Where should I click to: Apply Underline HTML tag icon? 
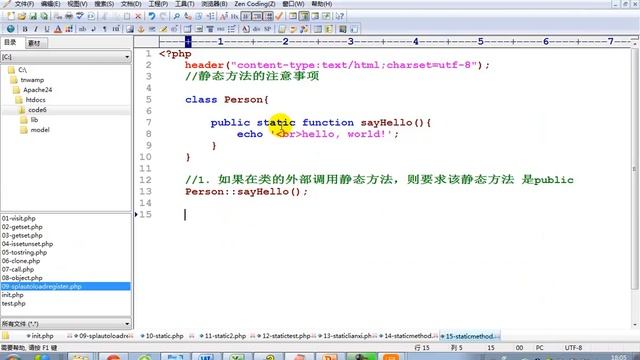[47, 29]
